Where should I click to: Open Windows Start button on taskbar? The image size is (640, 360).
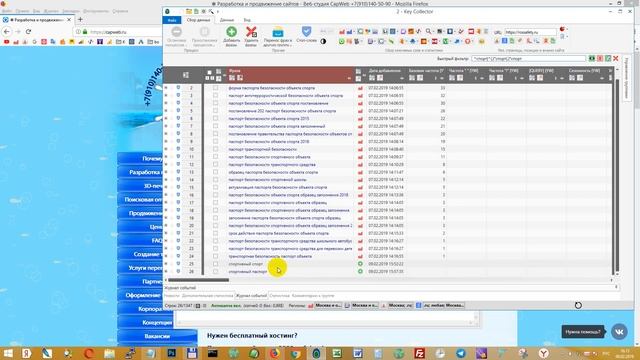click(x=8, y=353)
